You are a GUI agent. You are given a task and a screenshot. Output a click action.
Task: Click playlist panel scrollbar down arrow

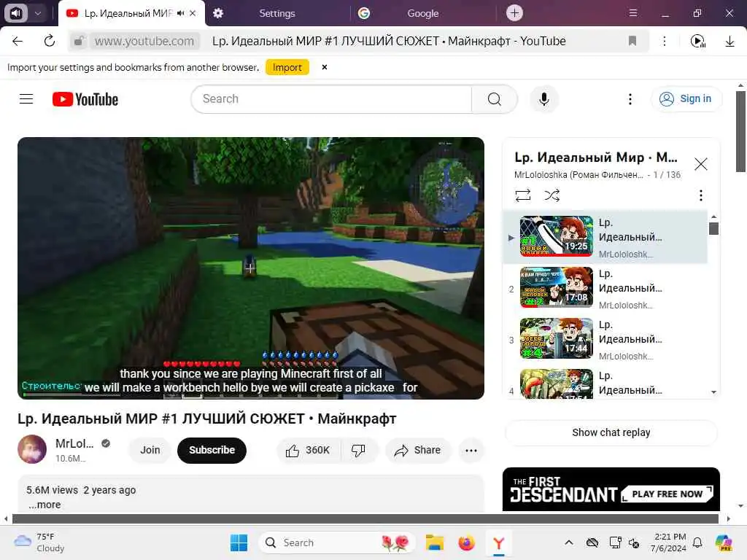(x=713, y=392)
